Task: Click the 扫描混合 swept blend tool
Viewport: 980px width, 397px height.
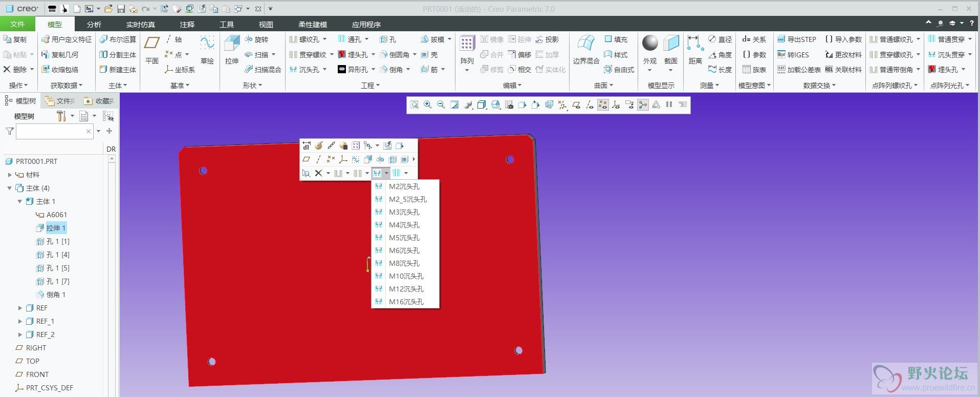Action: (263, 70)
